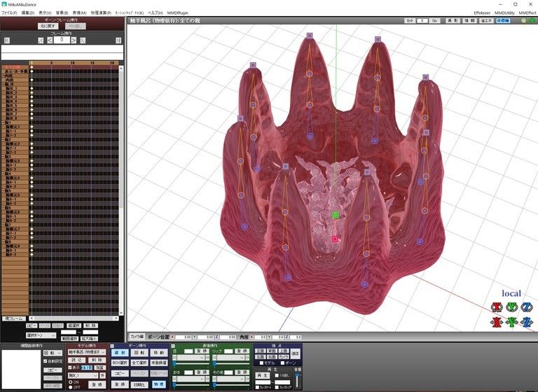Click the frame number input field
The image size is (538, 392).
pos(62,40)
